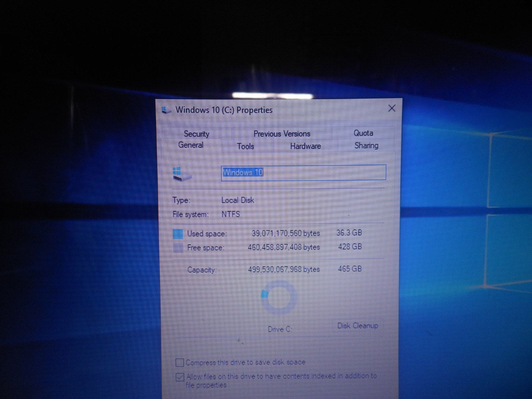Viewport: 532px width, 399px height.
Task: Open the Previous Versions tab
Action: (282, 134)
